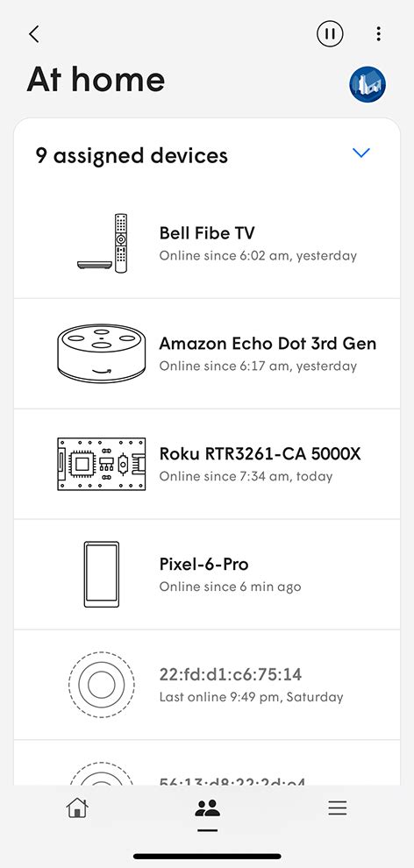Open Amazon Echo Dot 3rd Gen details

[x=207, y=353]
